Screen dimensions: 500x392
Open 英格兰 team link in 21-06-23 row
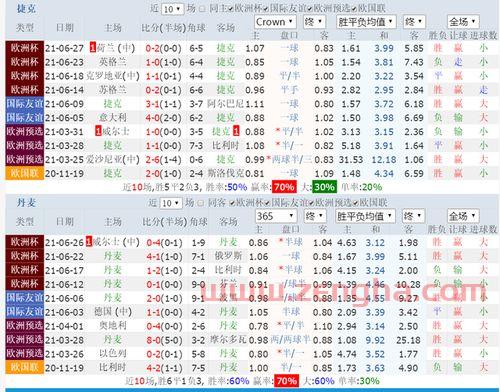pyautogui.click(x=113, y=62)
